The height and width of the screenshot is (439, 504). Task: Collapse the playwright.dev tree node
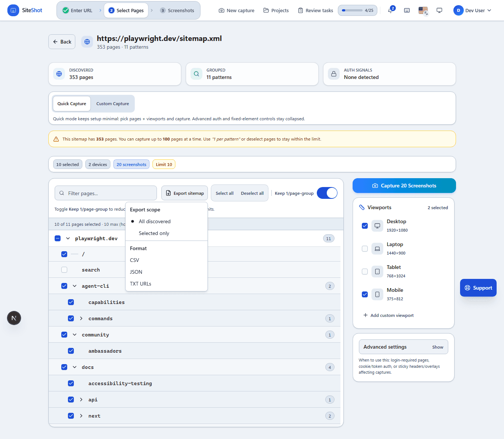tap(68, 238)
